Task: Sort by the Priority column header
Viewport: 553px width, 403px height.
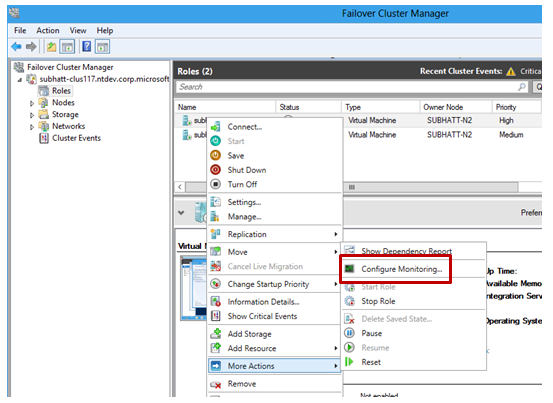Action: tap(517, 107)
